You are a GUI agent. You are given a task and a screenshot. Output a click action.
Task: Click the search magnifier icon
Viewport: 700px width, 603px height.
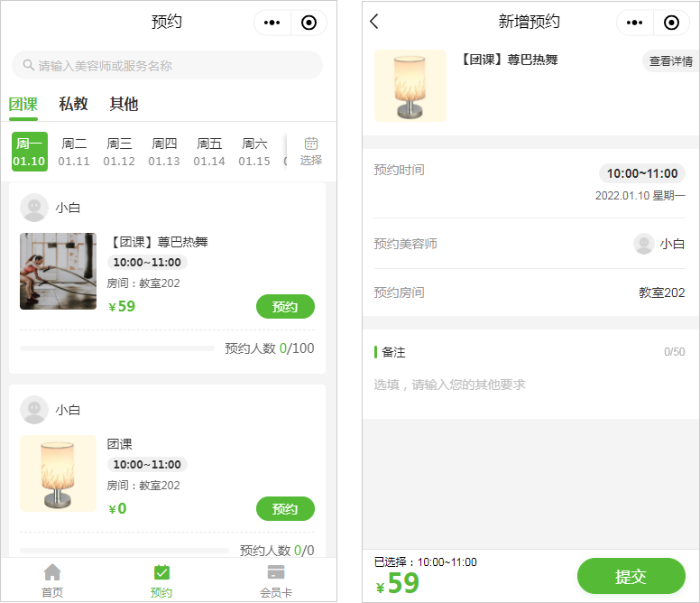pos(28,65)
